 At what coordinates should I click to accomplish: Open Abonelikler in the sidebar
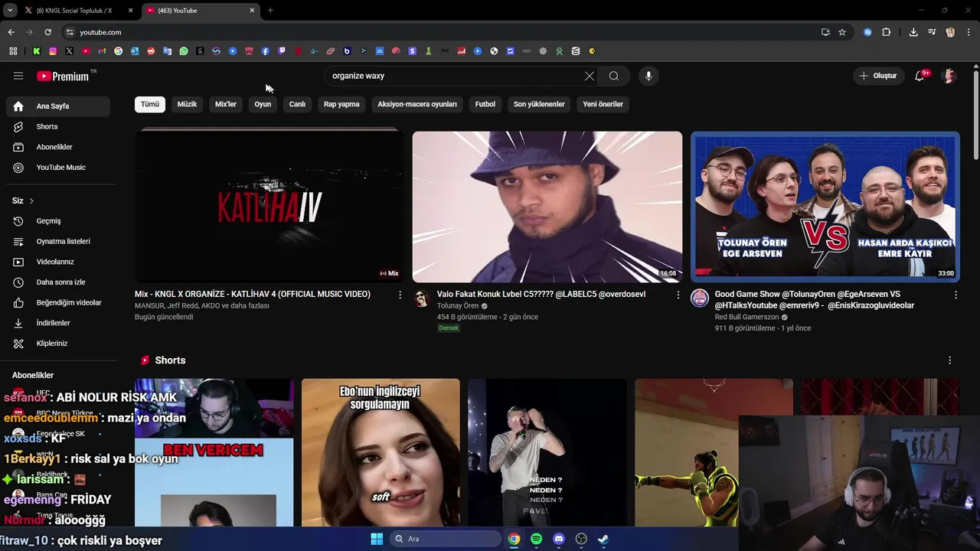click(58, 147)
